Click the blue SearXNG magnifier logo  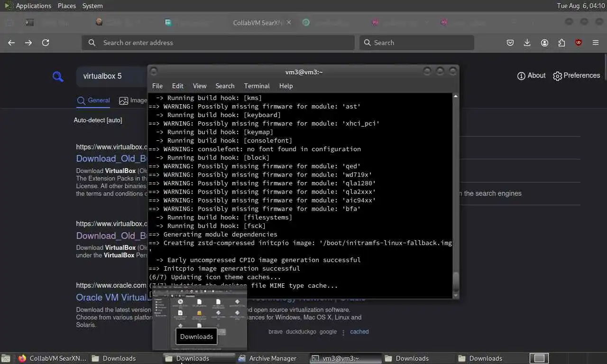click(x=58, y=76)
